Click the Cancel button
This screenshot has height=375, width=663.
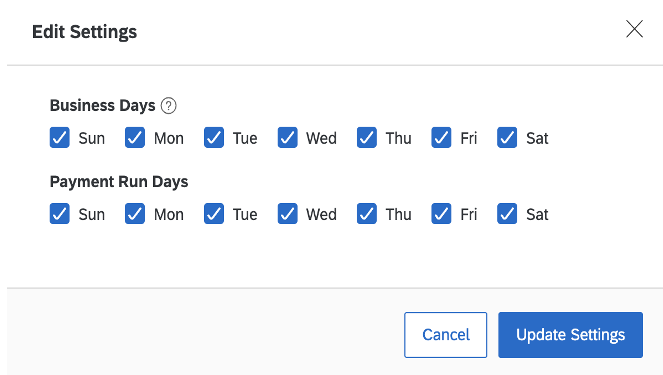click(446, 335)
